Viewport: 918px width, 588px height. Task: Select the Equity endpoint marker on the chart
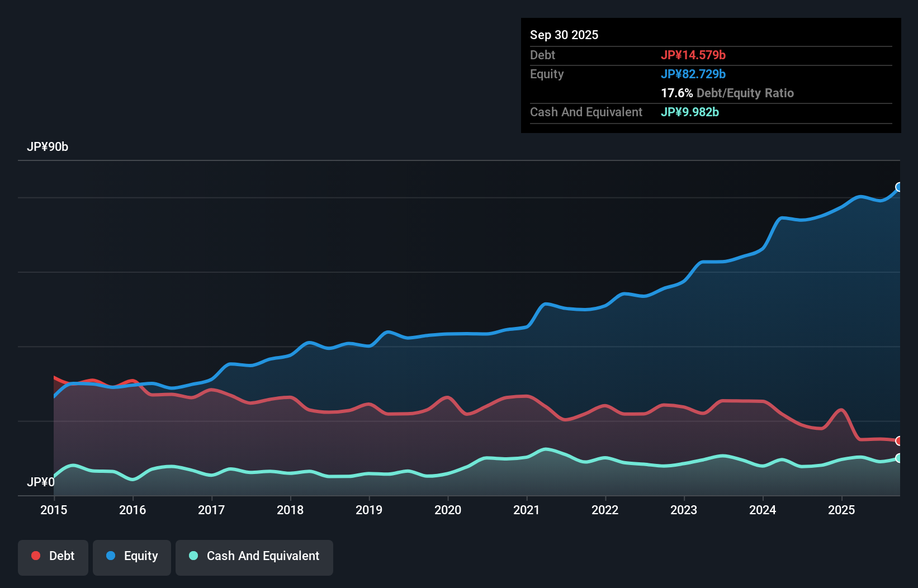[899, 187]
